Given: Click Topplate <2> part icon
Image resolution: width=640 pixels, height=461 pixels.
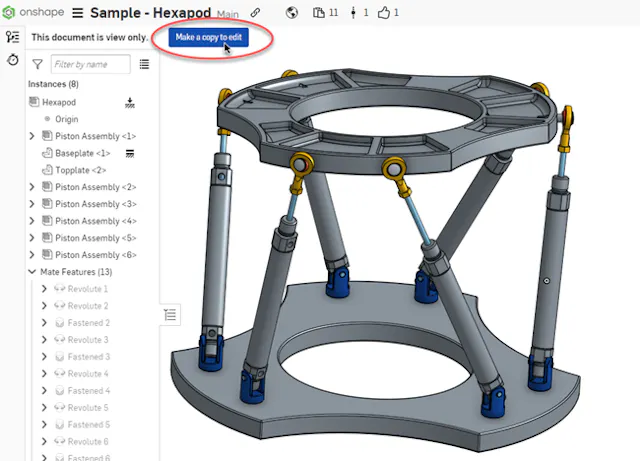Looking at the screenshot, I should (47, 169).
